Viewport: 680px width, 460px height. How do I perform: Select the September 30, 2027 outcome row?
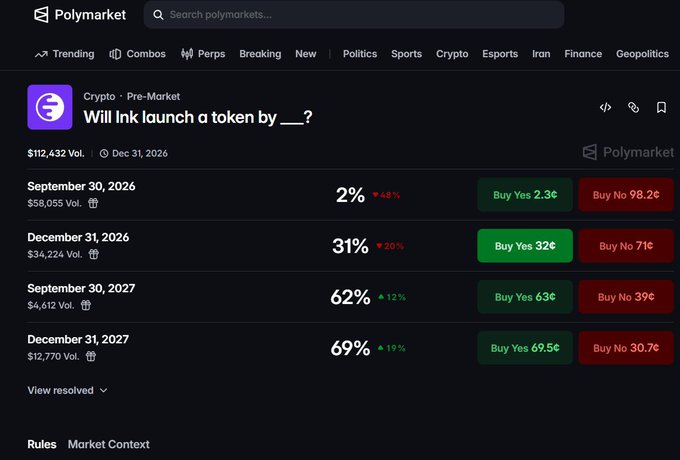[x=350, y=297]
